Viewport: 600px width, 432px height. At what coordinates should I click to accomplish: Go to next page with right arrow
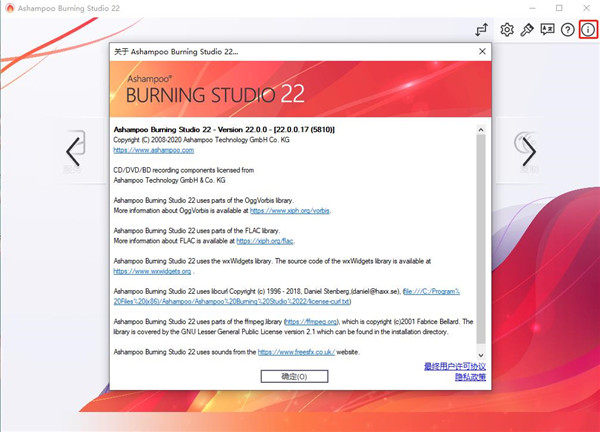point(529,152)
